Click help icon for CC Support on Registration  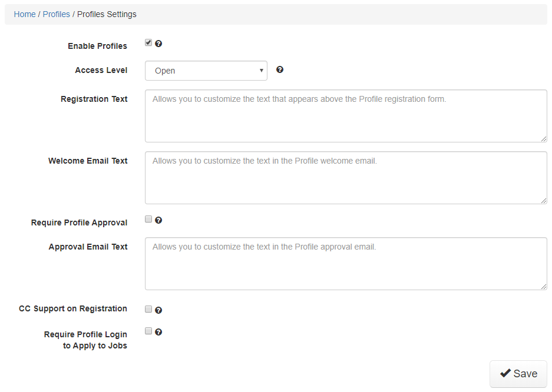pyautogui.click(x=158, y=310)
